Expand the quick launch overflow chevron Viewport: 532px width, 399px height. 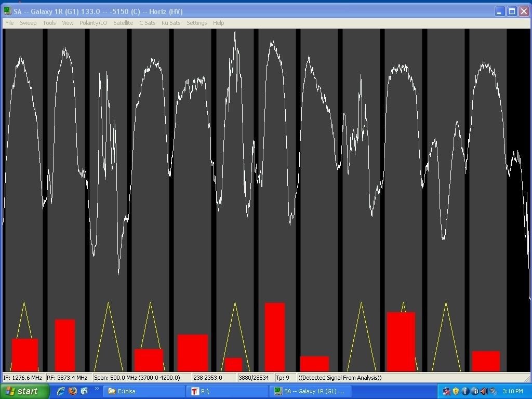coord(97,389)
